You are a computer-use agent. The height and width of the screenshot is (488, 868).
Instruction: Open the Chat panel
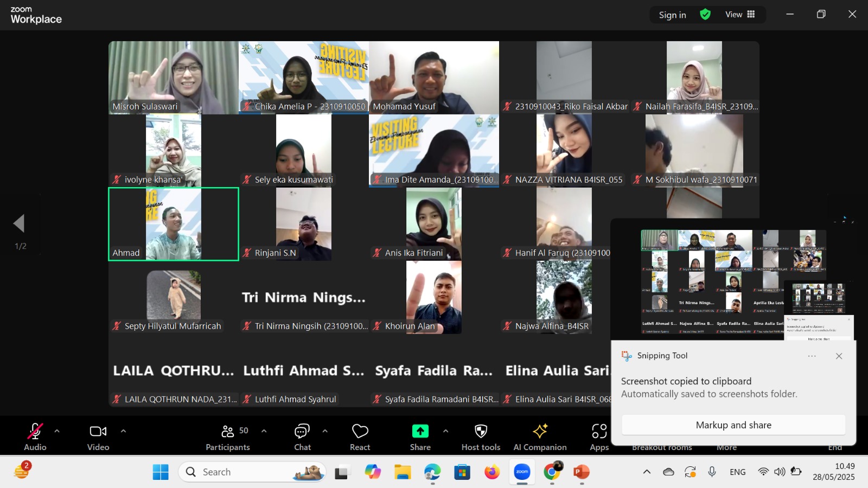point(302,436)
